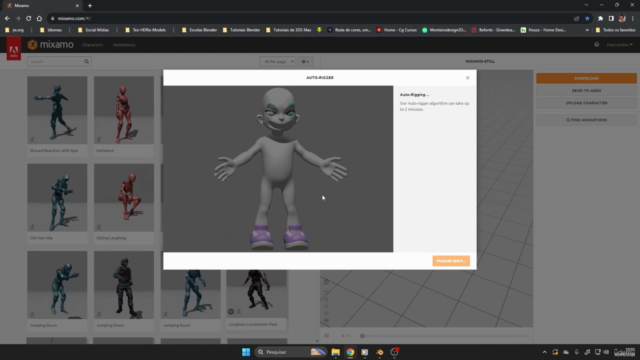This screenshot has width=640, height=360.
Task: Open the browser extensions puzzle icon
Action: 600,18
